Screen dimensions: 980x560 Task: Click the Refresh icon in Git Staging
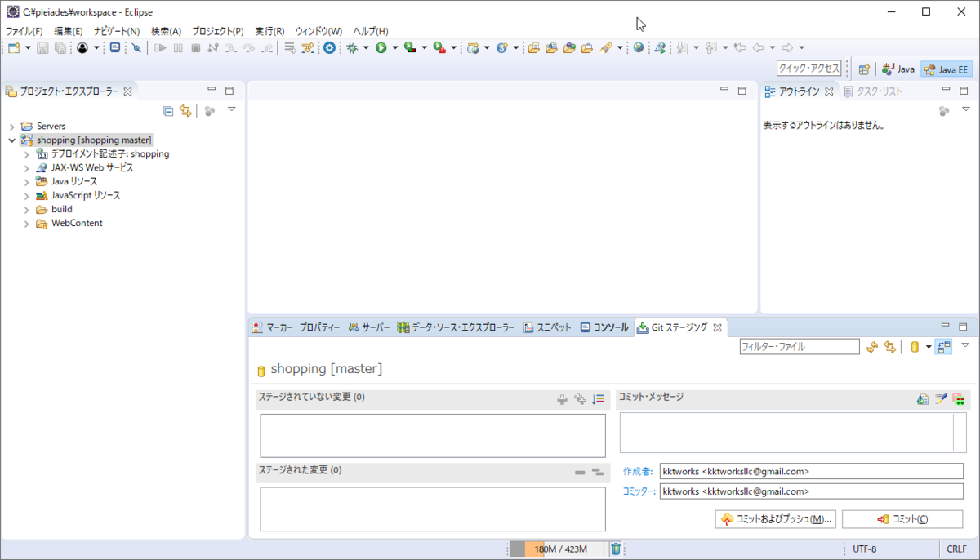[872, 347]
